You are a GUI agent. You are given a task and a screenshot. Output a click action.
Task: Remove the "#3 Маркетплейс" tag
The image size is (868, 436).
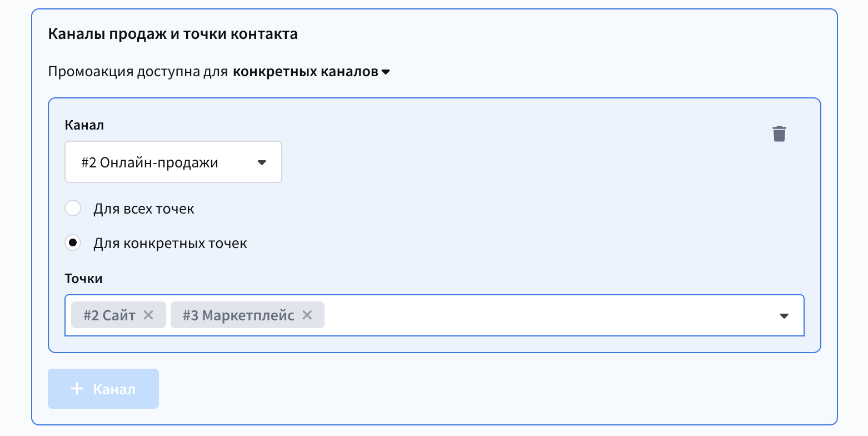tap(307, 315)
